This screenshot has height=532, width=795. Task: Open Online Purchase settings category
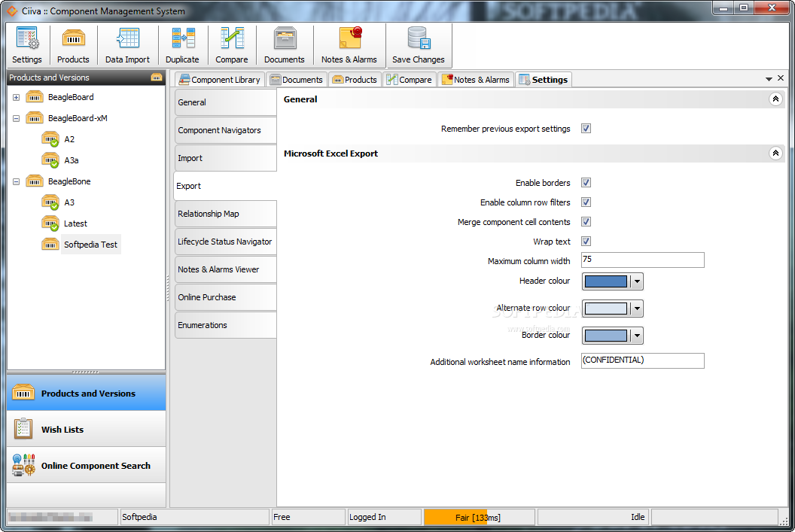[226, 297]
